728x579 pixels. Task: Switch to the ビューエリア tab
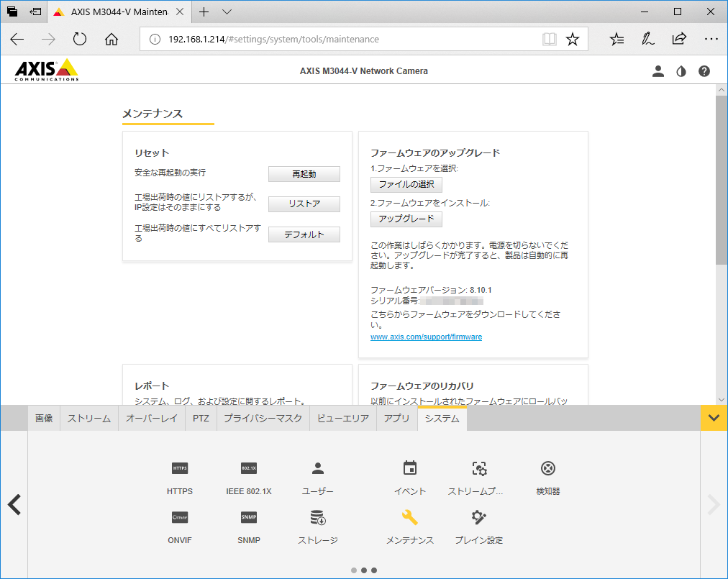[343, 419]
